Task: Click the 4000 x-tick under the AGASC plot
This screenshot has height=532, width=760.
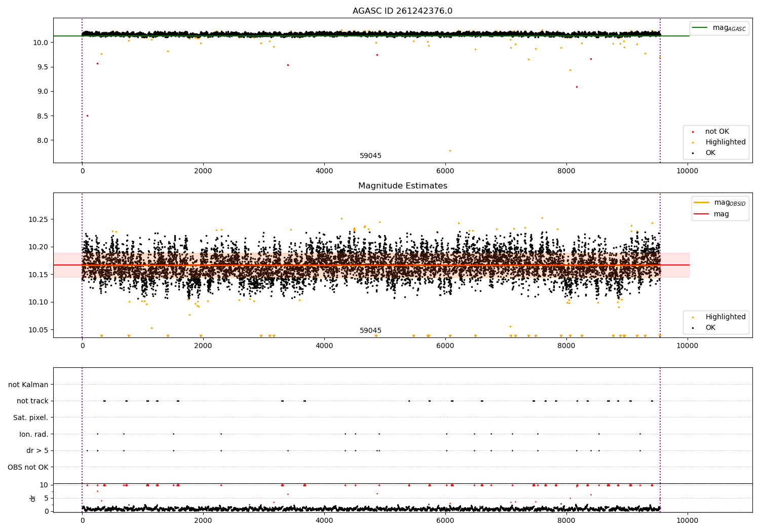Action: pyautogui.click(x=324, y=171)
